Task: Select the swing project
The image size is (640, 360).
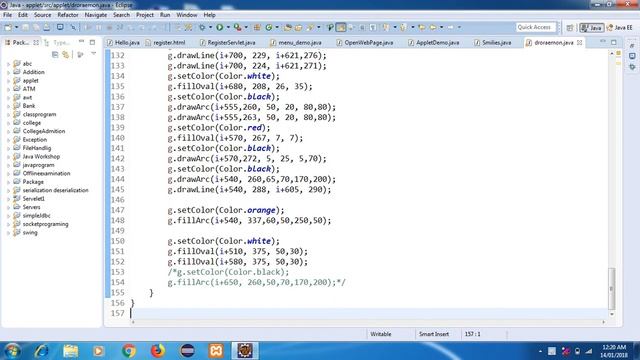Action: coord(30,233)
